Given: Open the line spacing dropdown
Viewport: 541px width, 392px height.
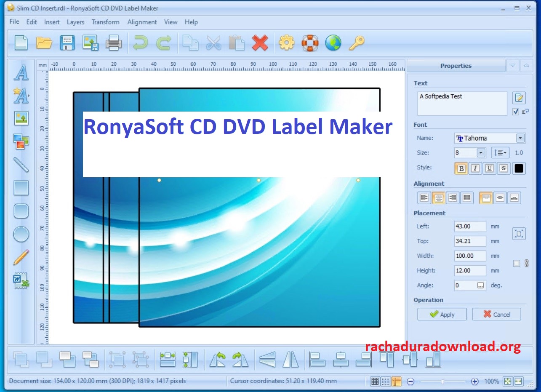Looking at the screenshot, I should tap(500, 153).
